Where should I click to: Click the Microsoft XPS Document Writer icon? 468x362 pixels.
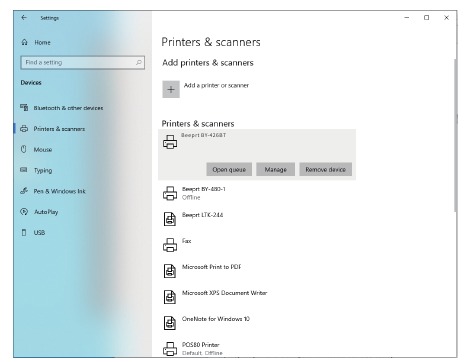click(170, 297)
